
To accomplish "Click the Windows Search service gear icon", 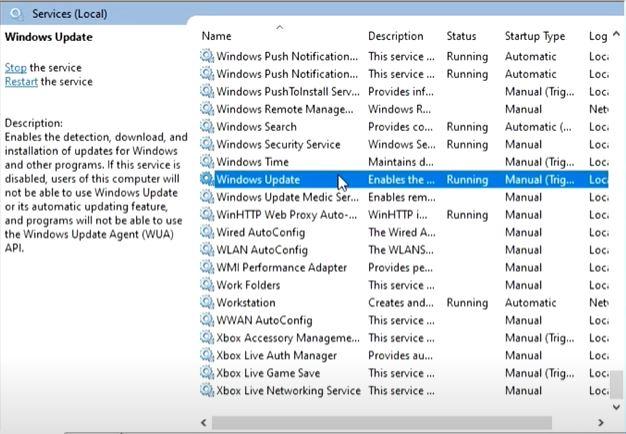I will [207, 127].
